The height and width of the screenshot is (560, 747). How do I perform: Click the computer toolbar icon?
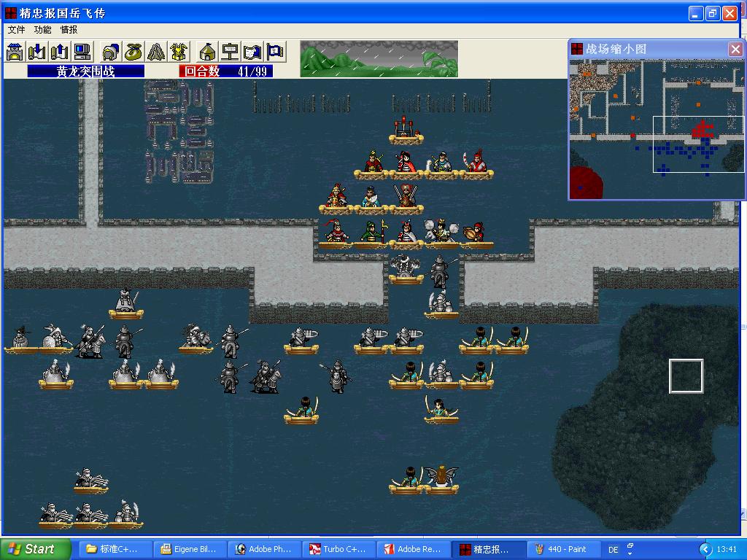(x=82, y=52)
